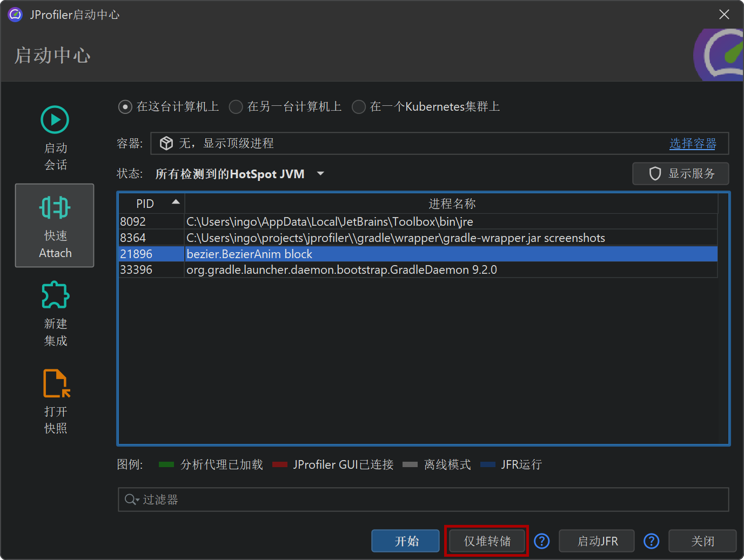744x560 pixels.
Task: Open the filter search icon options
Action: click(132, 500)
